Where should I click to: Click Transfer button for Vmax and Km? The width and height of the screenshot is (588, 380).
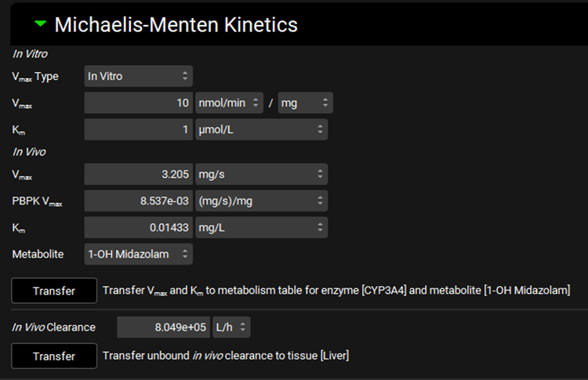(54, 291)
